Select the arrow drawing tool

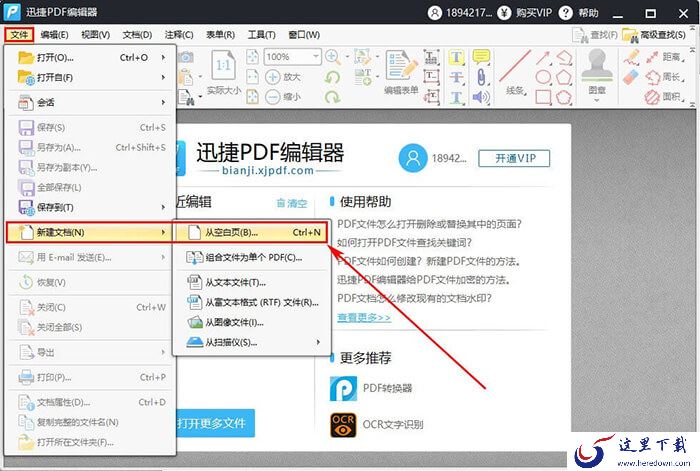tap(543, 57)
